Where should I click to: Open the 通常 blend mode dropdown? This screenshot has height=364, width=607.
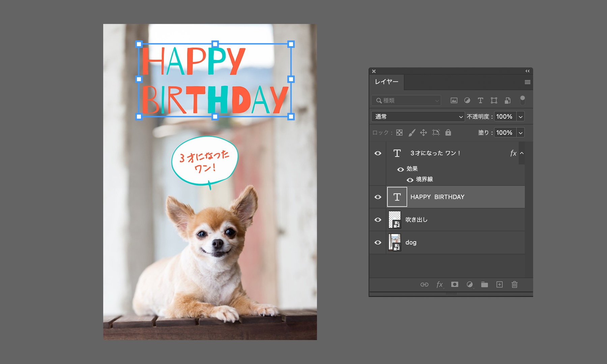pos(417,117)
